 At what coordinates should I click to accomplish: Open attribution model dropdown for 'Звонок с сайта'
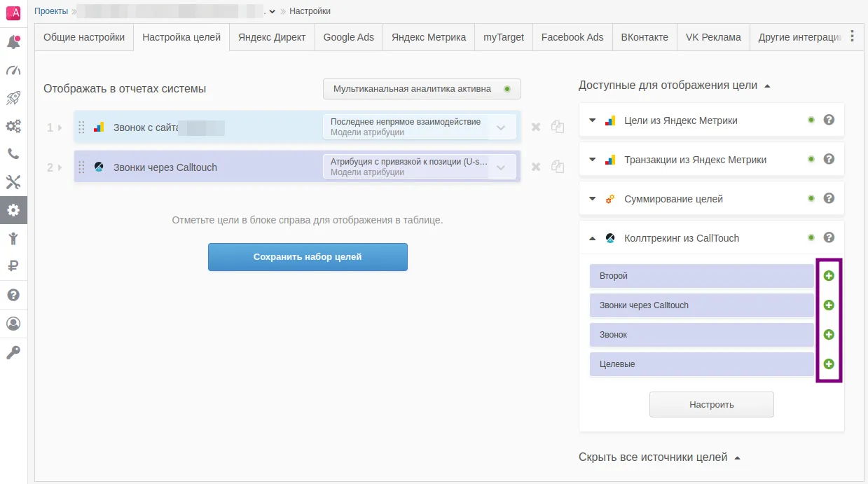[419, 127]
